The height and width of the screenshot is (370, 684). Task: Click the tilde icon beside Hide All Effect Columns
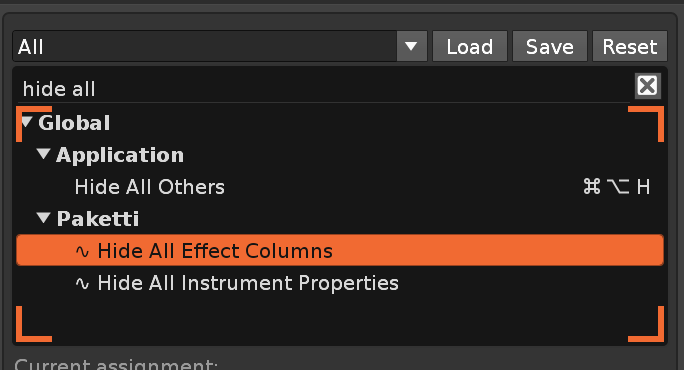82,251
